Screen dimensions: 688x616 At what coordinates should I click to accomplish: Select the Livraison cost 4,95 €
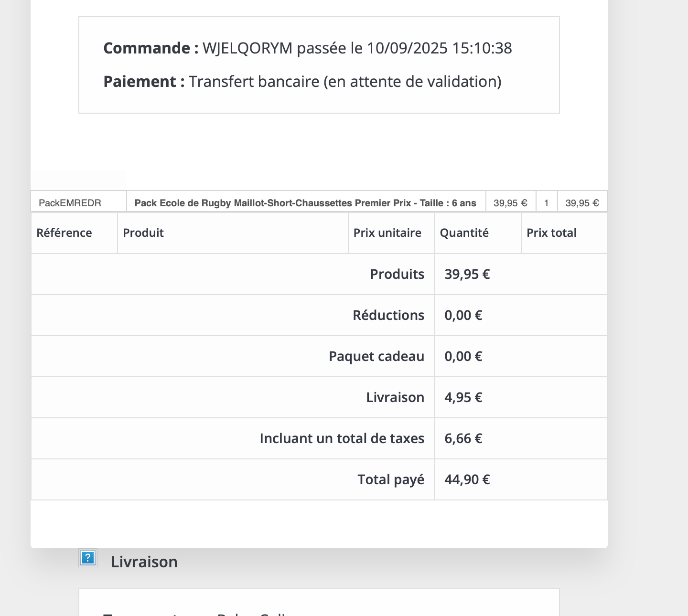[463, 397]
